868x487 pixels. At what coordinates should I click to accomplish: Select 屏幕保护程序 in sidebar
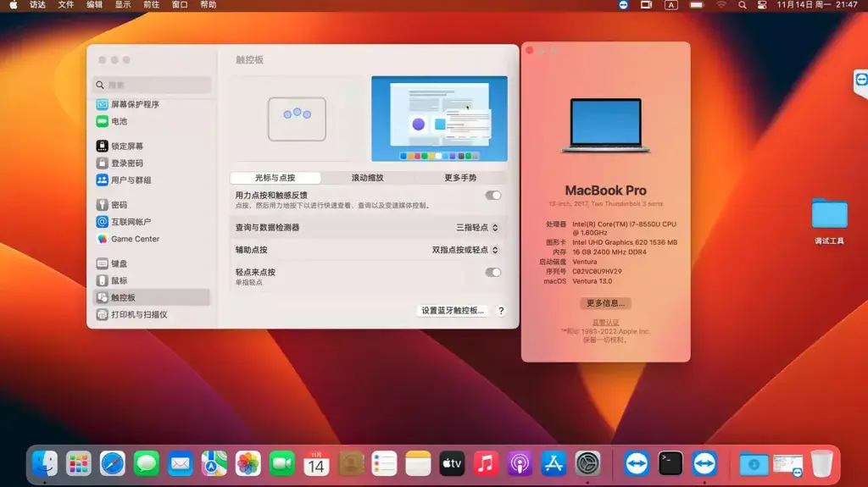point(153,104)
